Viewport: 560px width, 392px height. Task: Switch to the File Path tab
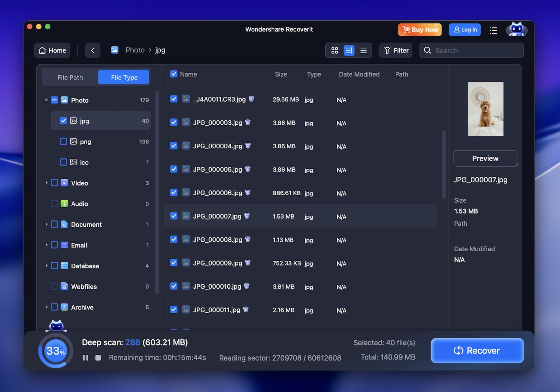(x=70, y=77)
